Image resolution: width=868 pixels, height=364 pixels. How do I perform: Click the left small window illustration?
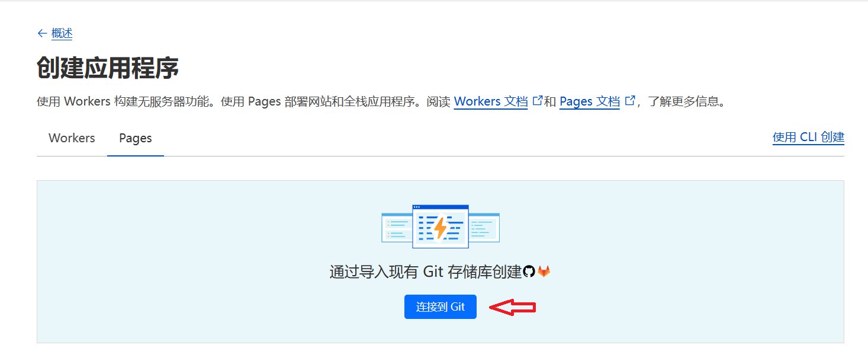click(x=396, y=228)
